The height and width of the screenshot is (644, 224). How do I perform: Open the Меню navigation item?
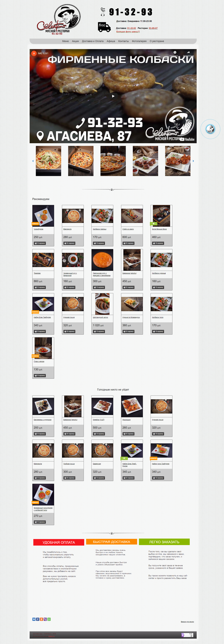65,41
